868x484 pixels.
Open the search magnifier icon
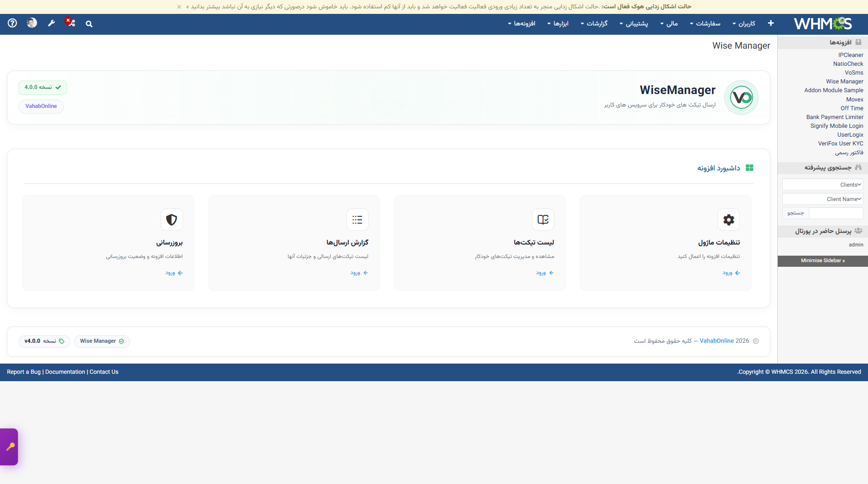pos(89,24)
